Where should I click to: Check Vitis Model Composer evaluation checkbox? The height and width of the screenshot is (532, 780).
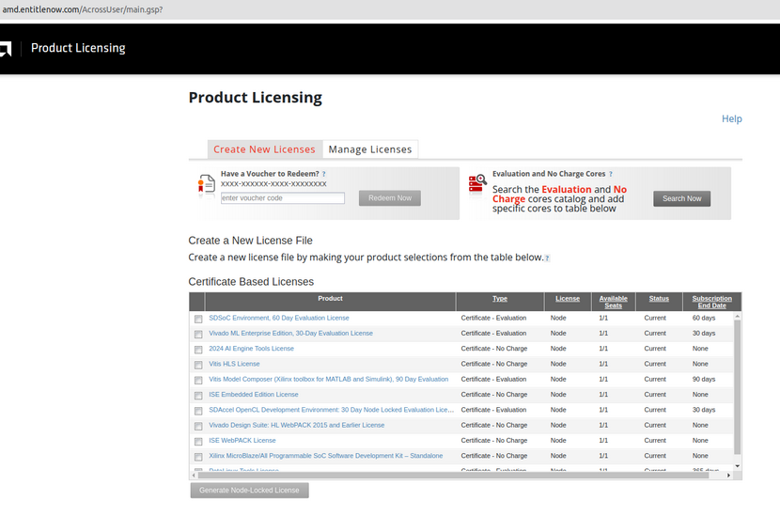pyautogui.click(x=198, y=381)
